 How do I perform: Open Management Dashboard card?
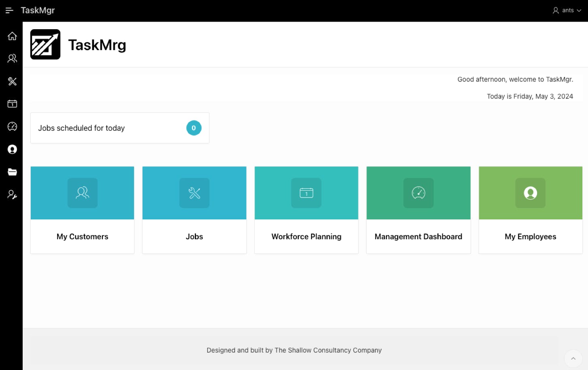(x=418, y=210)
